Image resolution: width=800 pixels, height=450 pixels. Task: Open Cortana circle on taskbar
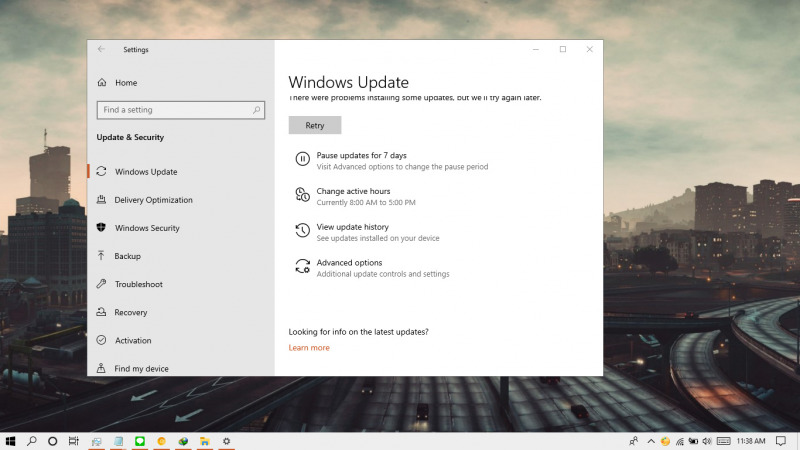click(53, 441)
